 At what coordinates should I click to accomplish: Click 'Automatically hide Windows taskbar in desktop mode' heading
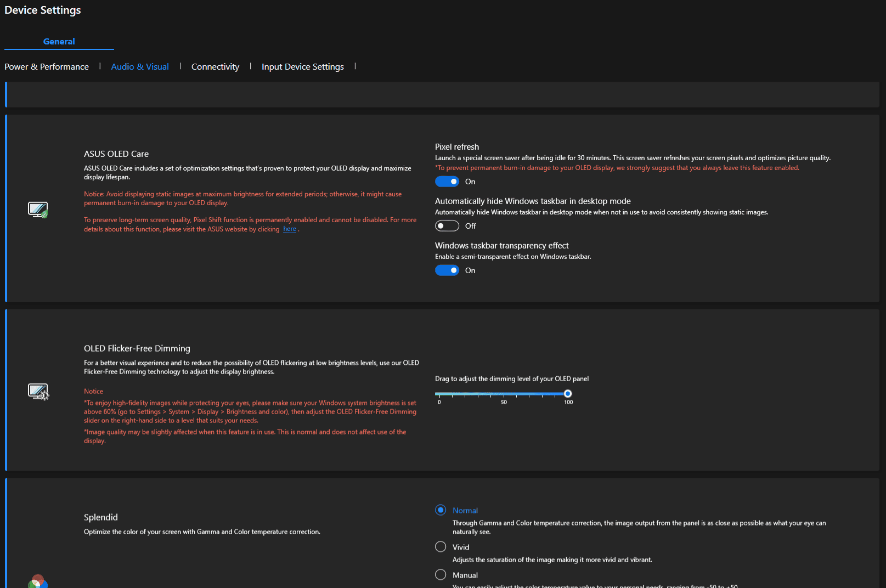point(533,201)
